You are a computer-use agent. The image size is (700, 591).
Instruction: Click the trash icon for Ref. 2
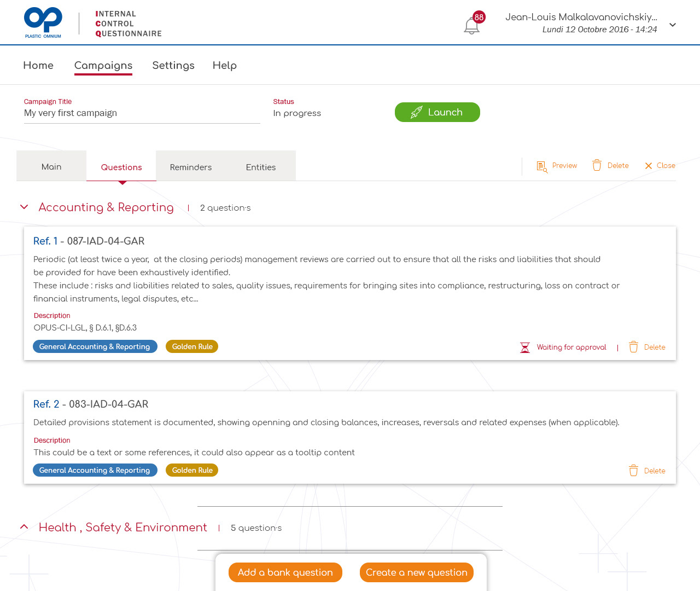click(633, 471)
